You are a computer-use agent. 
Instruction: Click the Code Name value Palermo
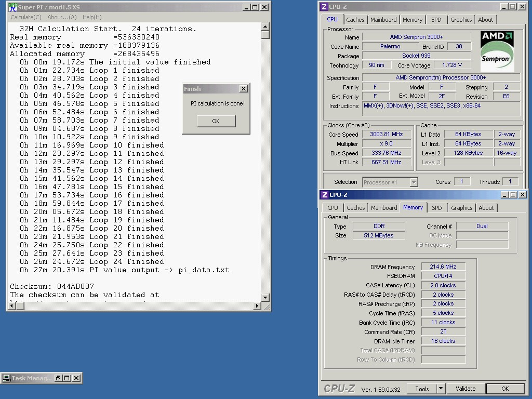[390, 46]
